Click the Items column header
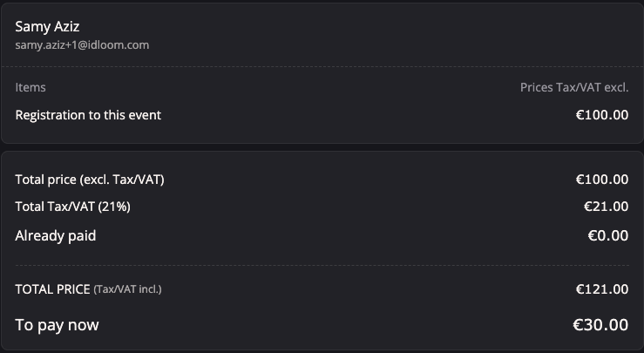The image size is (644, 353). coord(31,87)
